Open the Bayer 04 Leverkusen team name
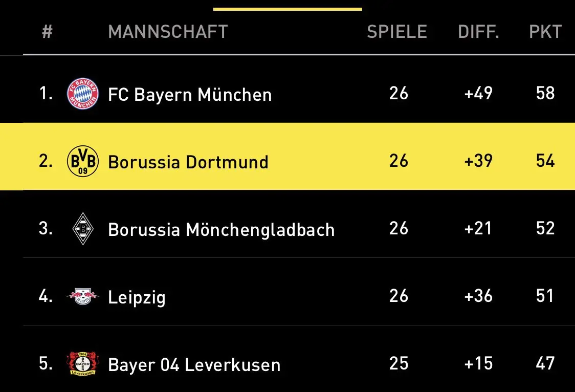575x392 pixels. [x=194, y=365]
